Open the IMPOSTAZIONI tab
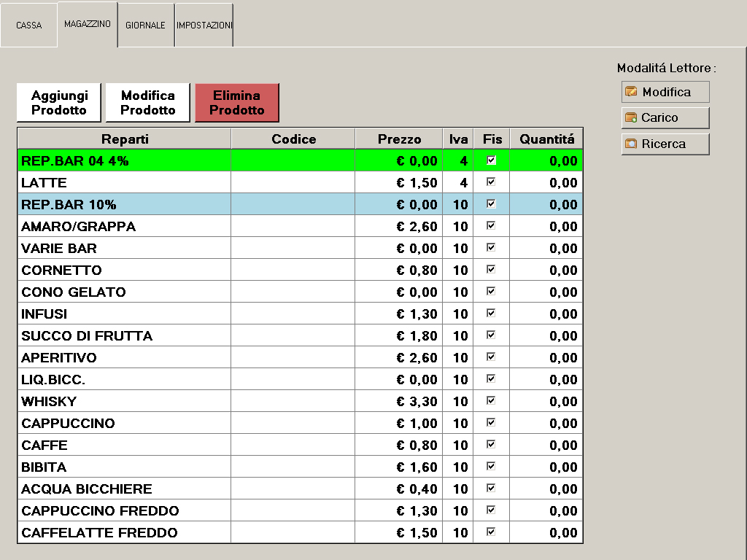 tap(204, 26)
